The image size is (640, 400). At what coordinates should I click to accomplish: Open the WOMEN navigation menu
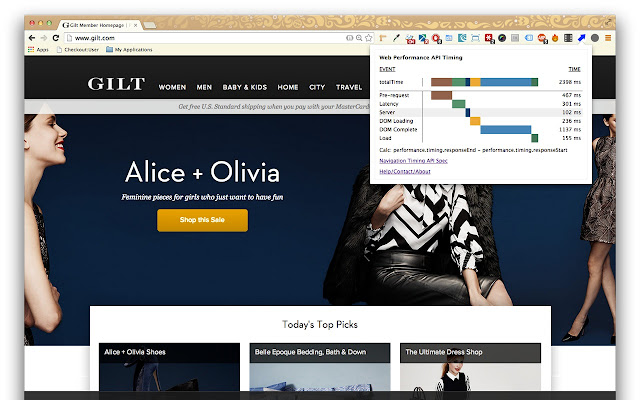click(x=172, y=87)
